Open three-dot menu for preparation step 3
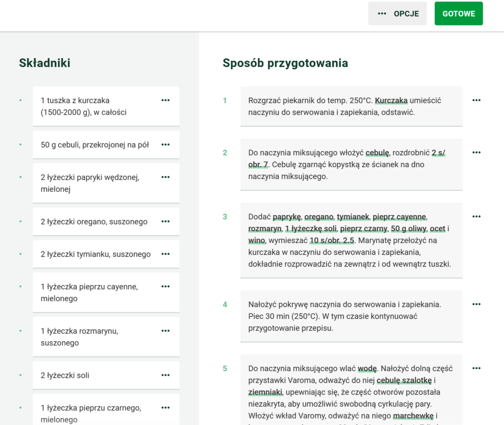The width and height of the screenshot is (504, 425). click(476, 216)
